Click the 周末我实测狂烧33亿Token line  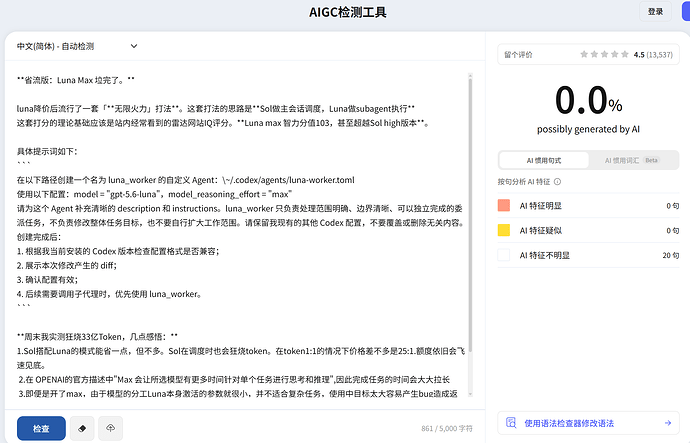click(x=97, y=337)
